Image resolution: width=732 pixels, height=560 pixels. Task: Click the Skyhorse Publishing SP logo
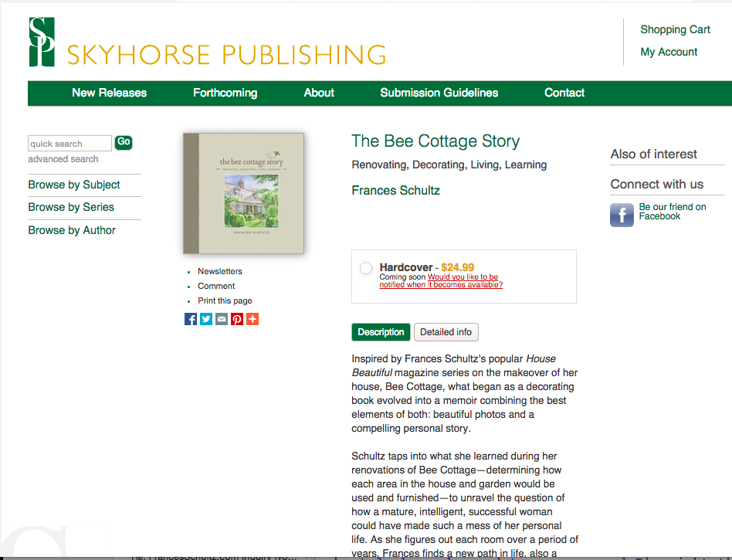[x=42, y=42]
